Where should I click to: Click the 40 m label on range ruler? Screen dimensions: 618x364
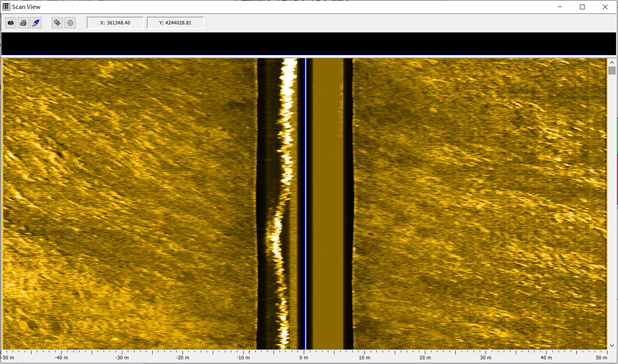(x=546, y=357)
